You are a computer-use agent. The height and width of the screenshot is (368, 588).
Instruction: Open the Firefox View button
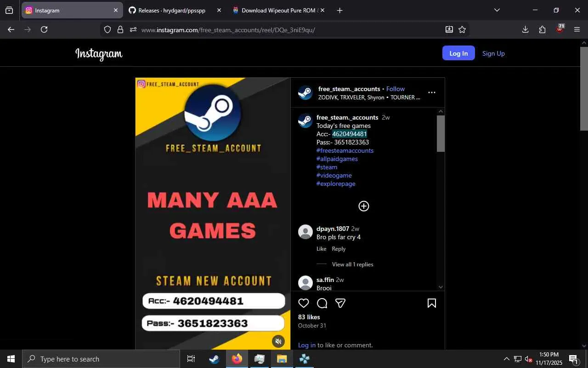[x=9, y=10]
